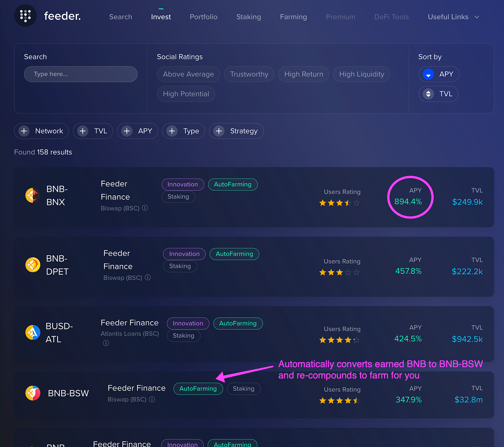Click Innovation tag in BNB-DPET row
This screenshot has width=504, height=447.
184,254
